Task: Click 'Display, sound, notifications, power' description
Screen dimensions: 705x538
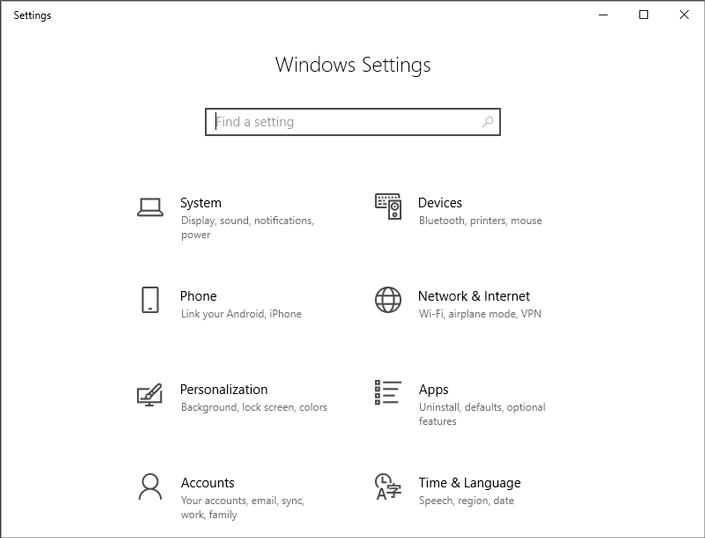Action: point(247,227)
